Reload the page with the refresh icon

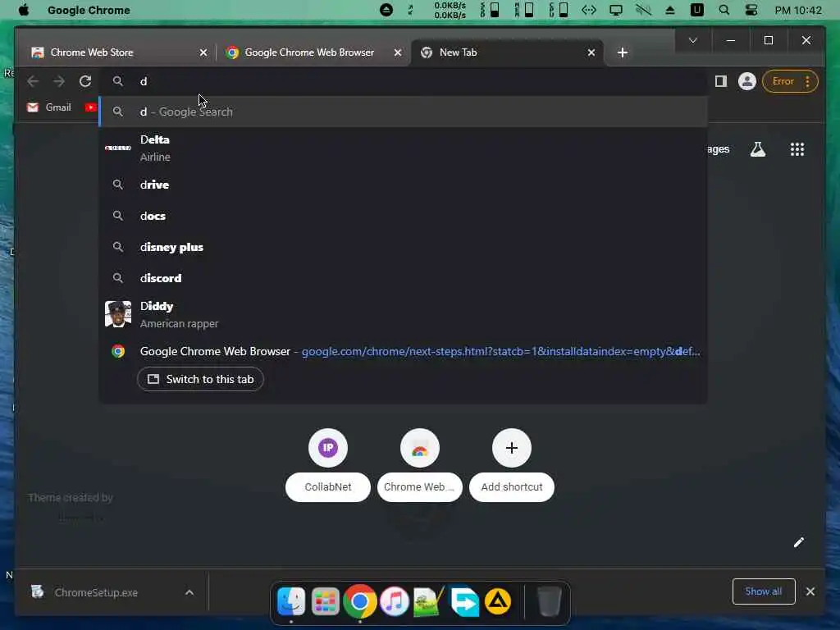[x=85, y=81]
